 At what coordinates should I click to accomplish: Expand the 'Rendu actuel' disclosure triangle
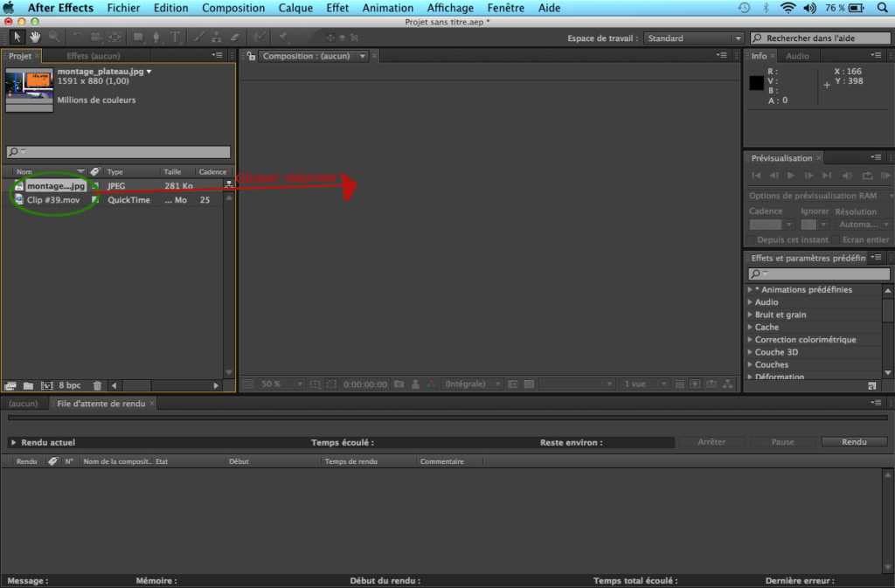13,443
